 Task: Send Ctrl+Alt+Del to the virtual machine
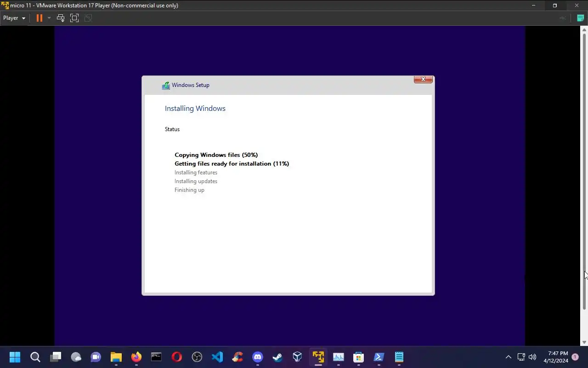[60, 18]
